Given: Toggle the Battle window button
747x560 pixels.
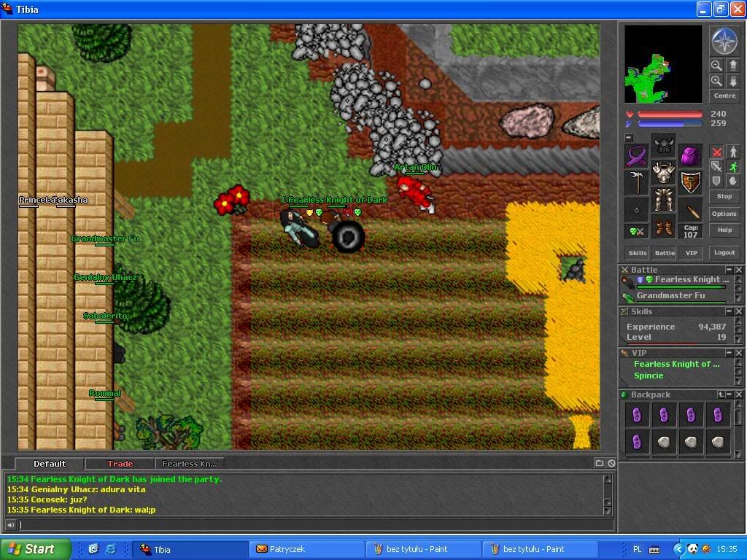Looking at the screenshot, I should click(x=665, y=253).
